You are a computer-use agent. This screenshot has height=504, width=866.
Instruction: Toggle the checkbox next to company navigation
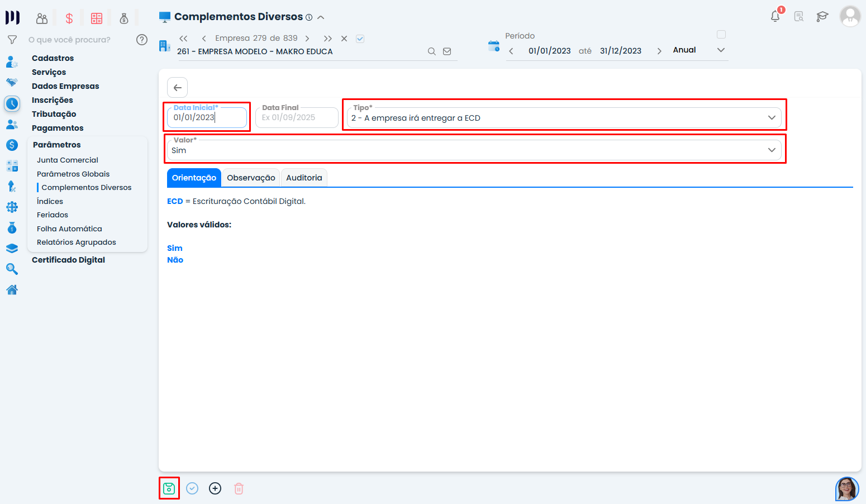(x=360, y=39)
